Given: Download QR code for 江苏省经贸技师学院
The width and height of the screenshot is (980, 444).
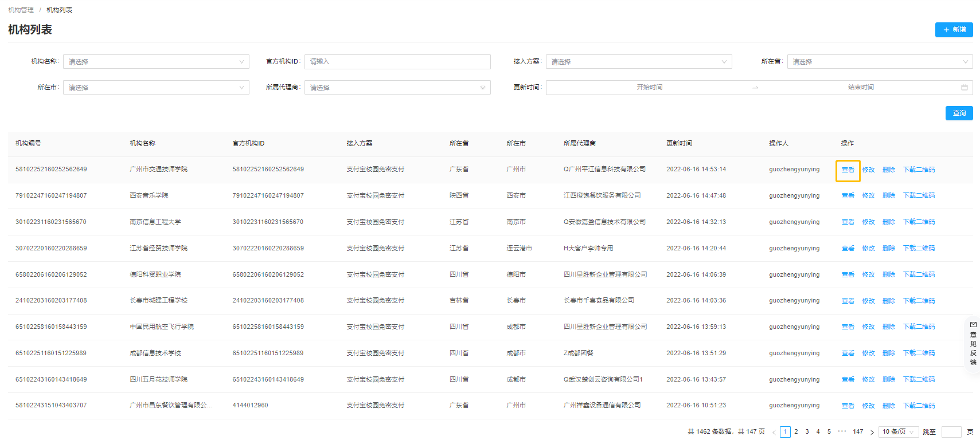Looking at the screenshot, I should (919, 249).
